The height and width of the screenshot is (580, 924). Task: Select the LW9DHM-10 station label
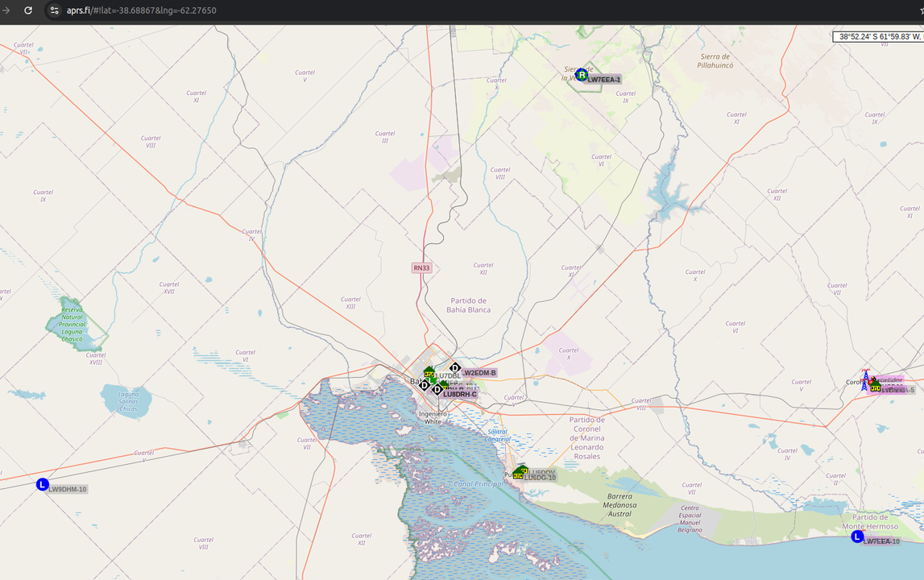click(x=68, y=489)
